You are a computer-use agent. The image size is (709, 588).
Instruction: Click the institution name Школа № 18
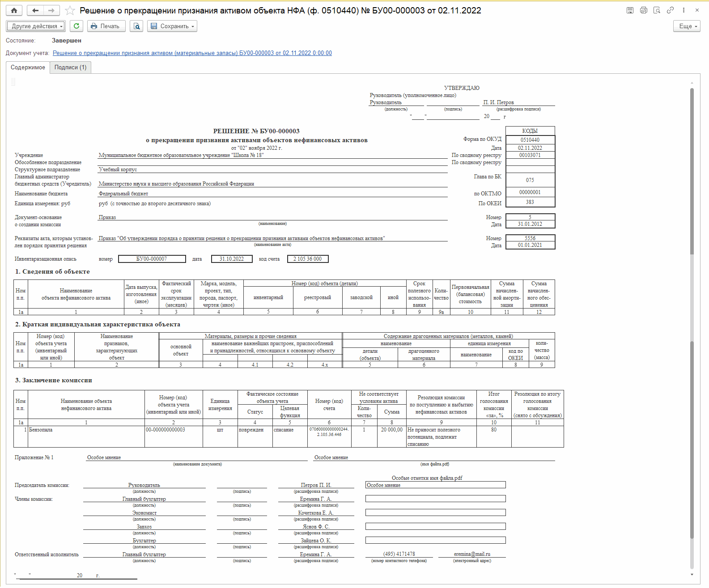[181, 155]
